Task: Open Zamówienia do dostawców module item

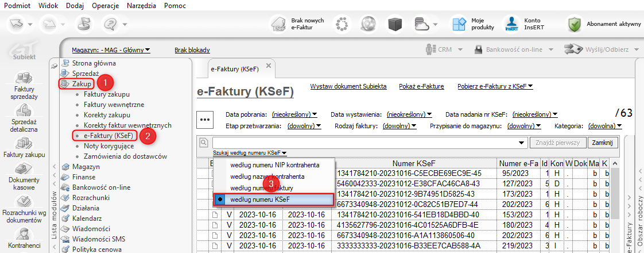Action: [x=125, y=156]
